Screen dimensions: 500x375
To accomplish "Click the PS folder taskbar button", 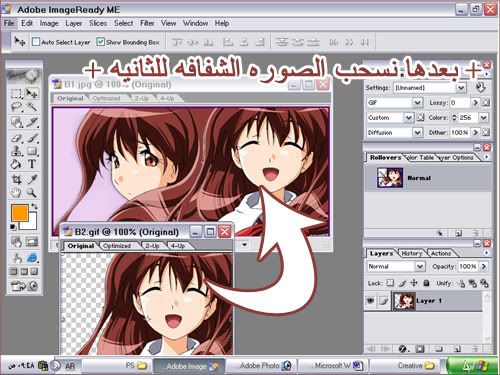I will pos(117,366).
